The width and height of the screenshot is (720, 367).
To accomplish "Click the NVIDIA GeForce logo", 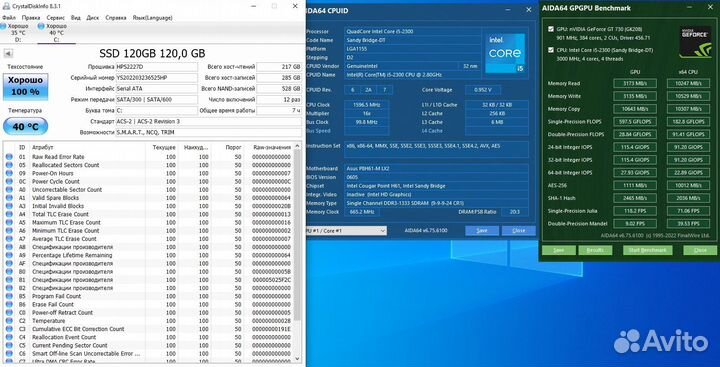I will coord(695,42).
